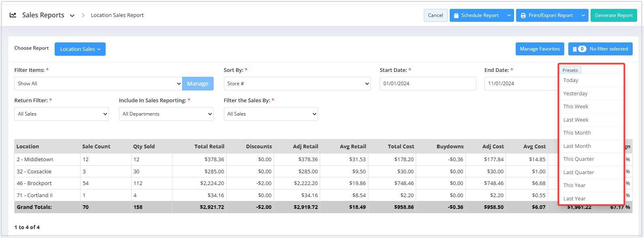The image size is (644, 238).
Task: Click the 32 - Coxsackie row
Action: coord(323,171)
